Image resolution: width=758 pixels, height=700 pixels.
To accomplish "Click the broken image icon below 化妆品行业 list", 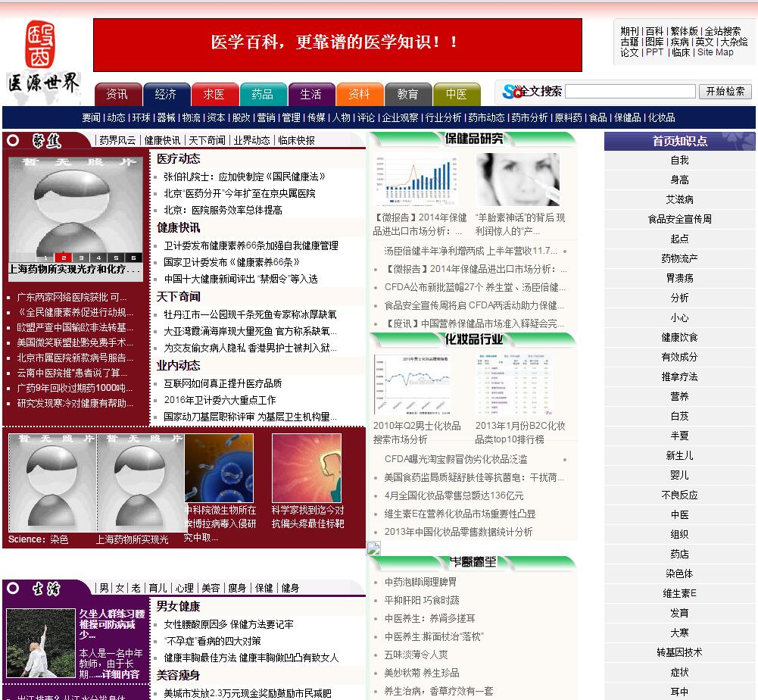I will pyautogui.click(x=373, y=548).
